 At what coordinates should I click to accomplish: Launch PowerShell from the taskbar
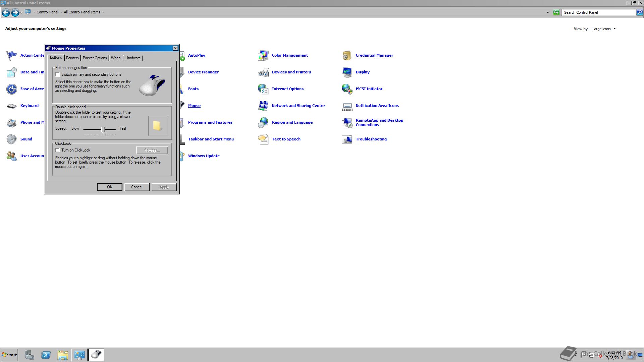pos(46,355)
